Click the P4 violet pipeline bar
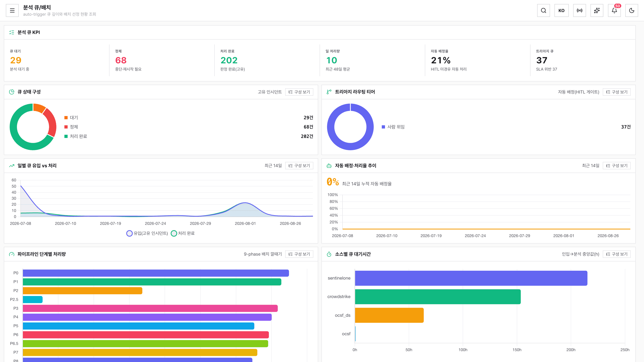The height and width of the screenshot is (362, 644). [x=147, y=317]
